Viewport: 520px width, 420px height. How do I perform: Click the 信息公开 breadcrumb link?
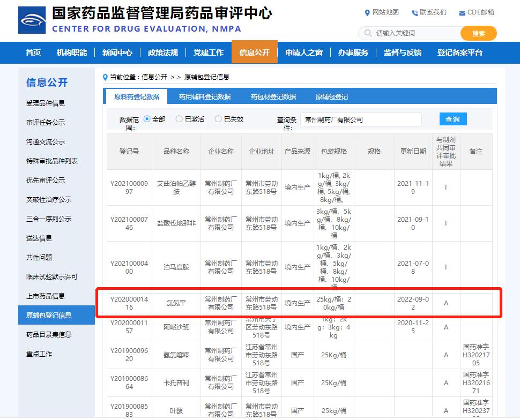[154, 77]
